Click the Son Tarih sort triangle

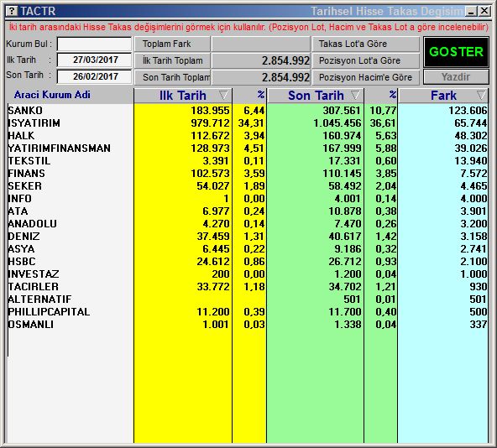(x=355, y=95)
